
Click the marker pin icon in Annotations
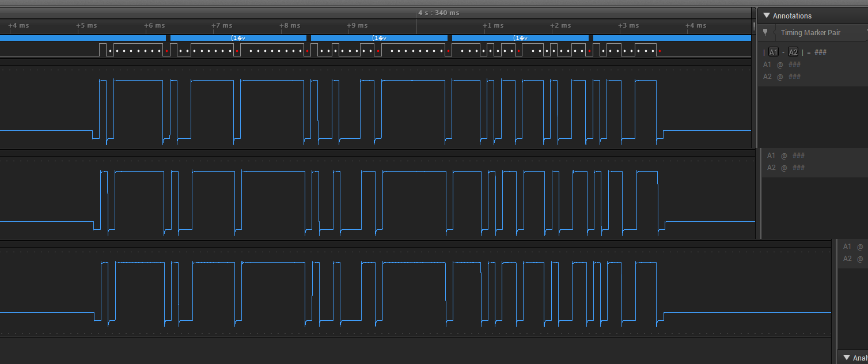pos(765,33)
